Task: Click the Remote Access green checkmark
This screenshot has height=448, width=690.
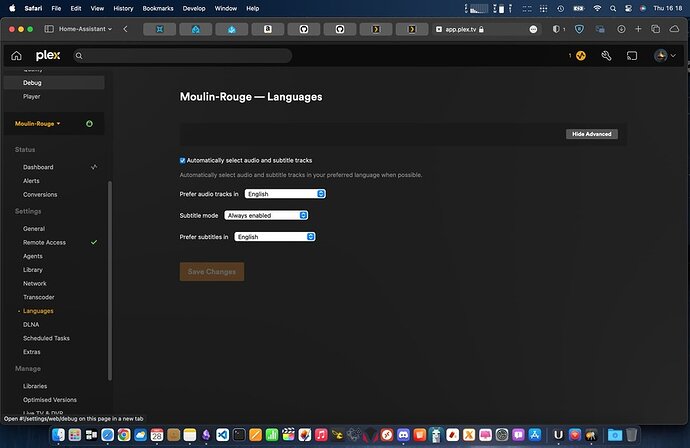Action: click(94, 242)
